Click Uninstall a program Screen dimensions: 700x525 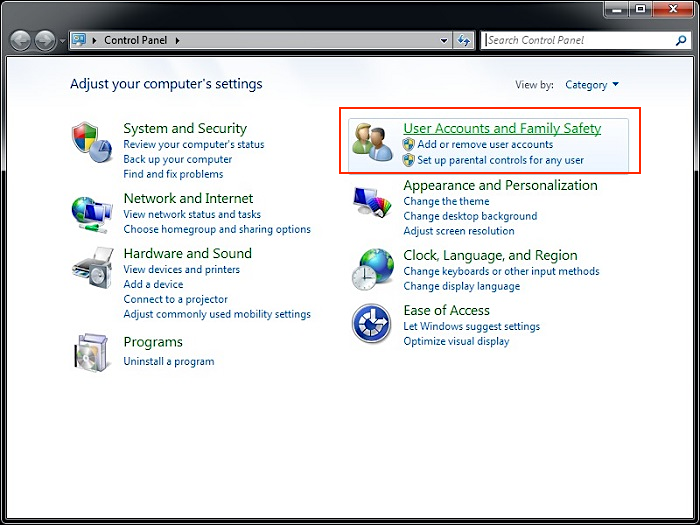point(169,361)
